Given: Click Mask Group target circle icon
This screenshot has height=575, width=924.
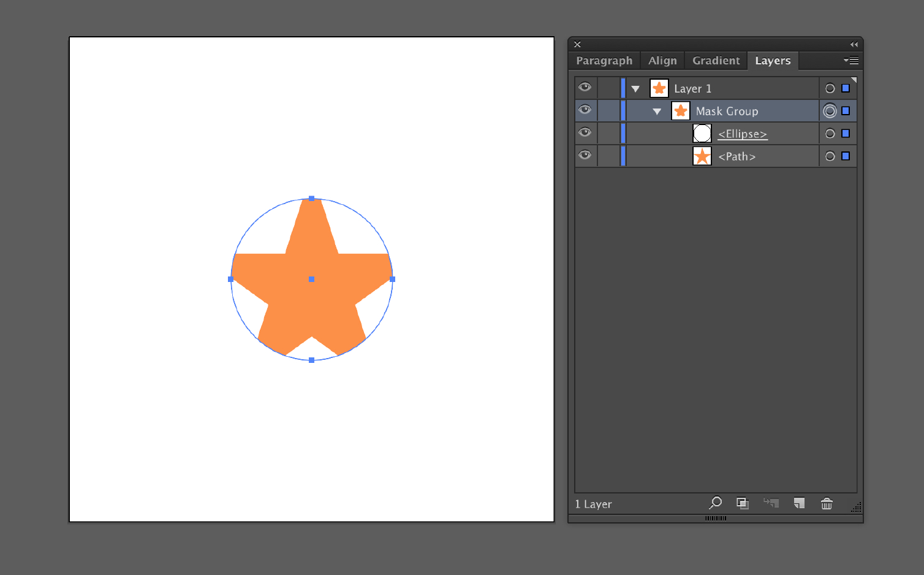Looking at the screenshot, I should pos(830,111).
